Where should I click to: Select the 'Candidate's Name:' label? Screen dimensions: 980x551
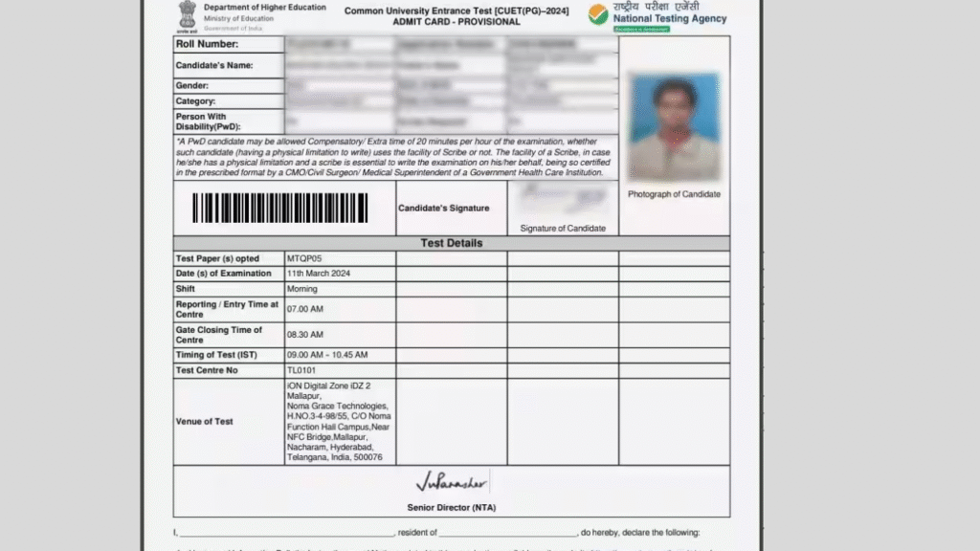tap(214, 65)
